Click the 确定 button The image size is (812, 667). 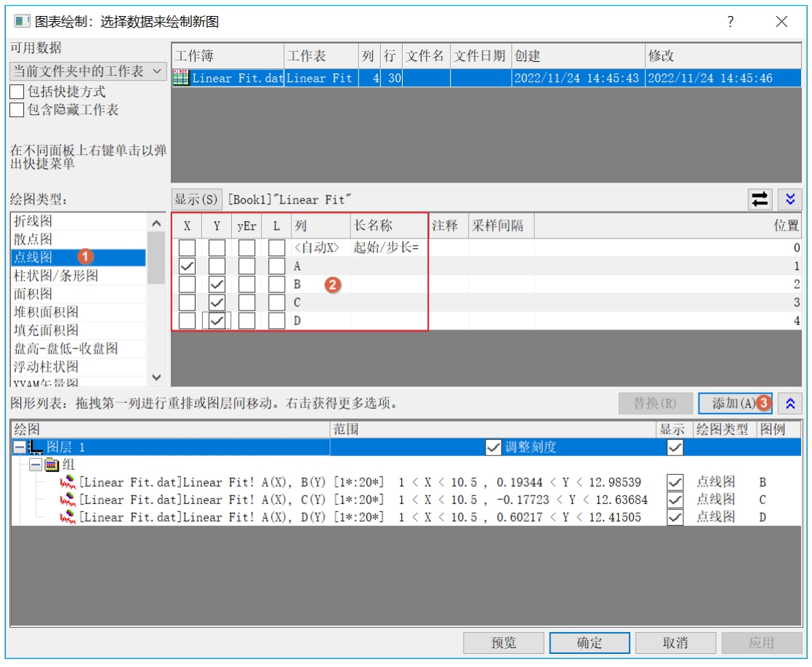coord(589,642)
